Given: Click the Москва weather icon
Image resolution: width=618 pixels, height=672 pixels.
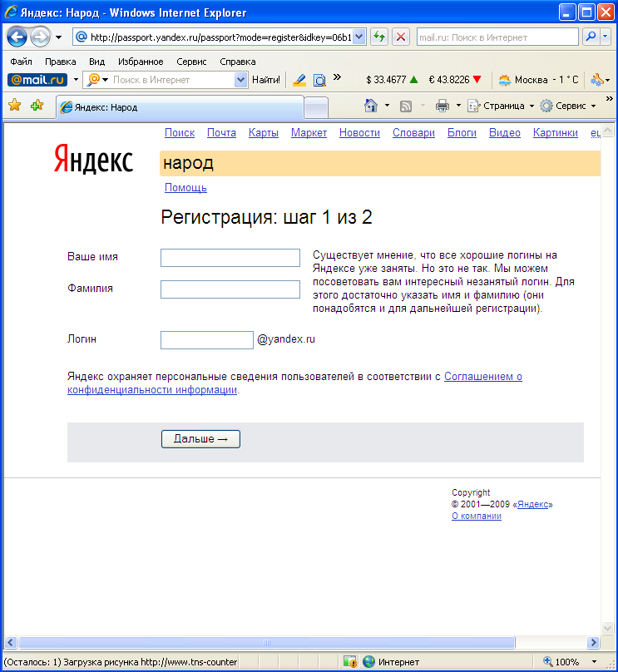Looking at the screenshot, I should (x=505, y=80).
